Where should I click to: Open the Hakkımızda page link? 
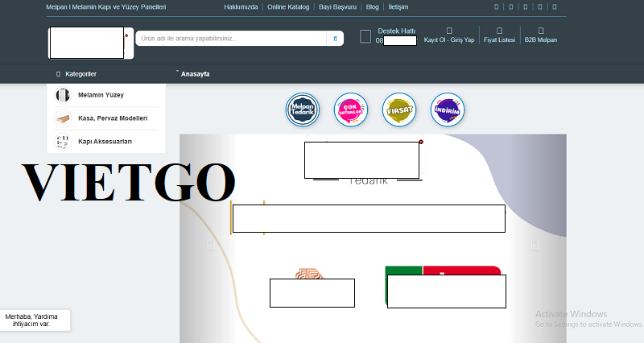[241, 7]
